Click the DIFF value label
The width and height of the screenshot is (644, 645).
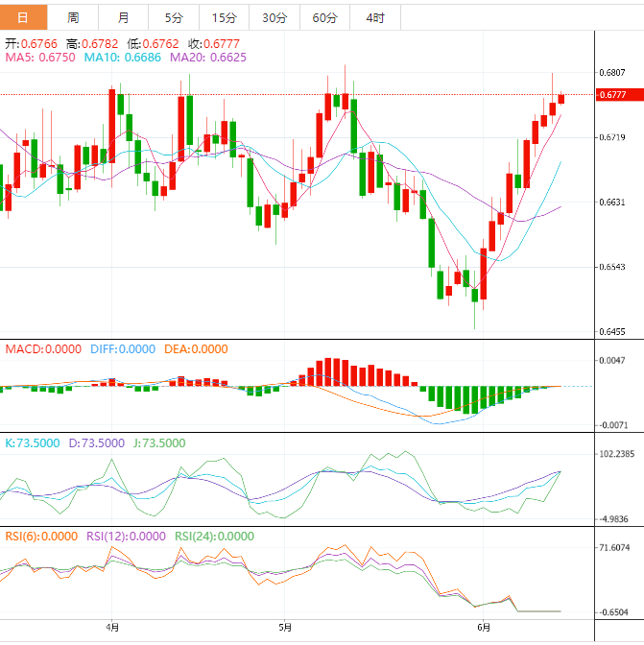click(122, 349)
